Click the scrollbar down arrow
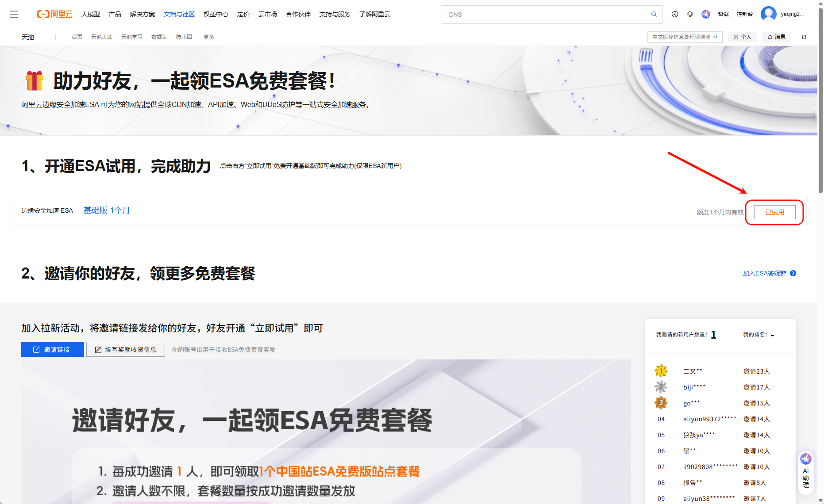This screenshot has height=504, width=824. (x=820, y=501)
